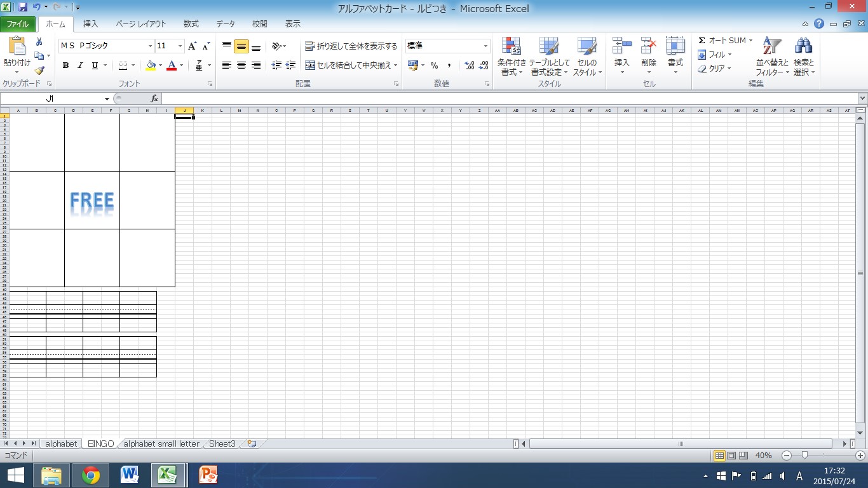The image size is (868, 488).
Task: Click Merge and Center (セルを結合して中央揃え)
Action: coord(351,65)
